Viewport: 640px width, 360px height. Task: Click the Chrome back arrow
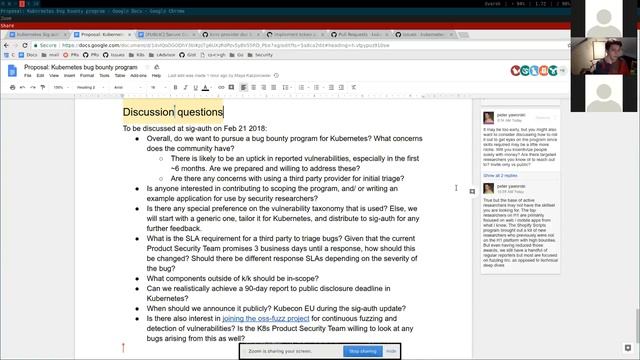click(x=6, y=45)
